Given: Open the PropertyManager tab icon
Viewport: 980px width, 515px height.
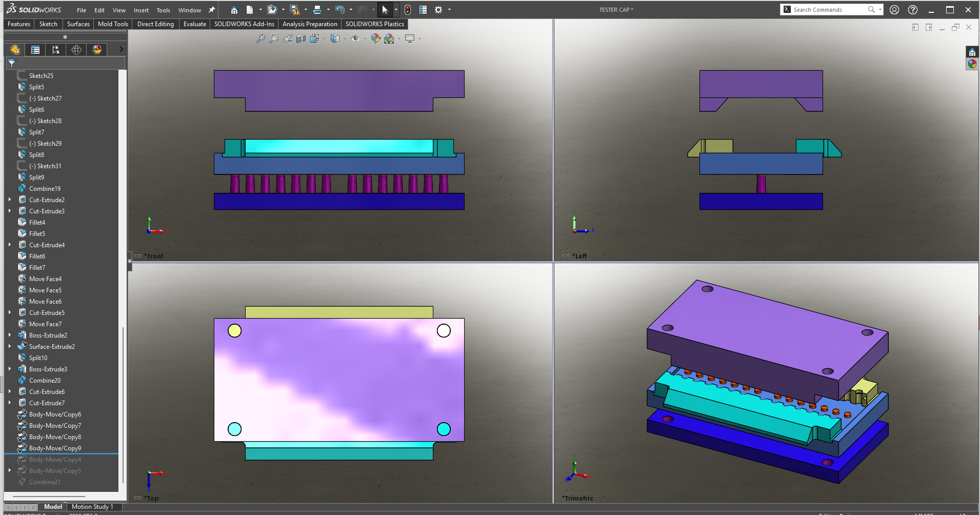Looking at the screenshot, I should tap(35, 50).
